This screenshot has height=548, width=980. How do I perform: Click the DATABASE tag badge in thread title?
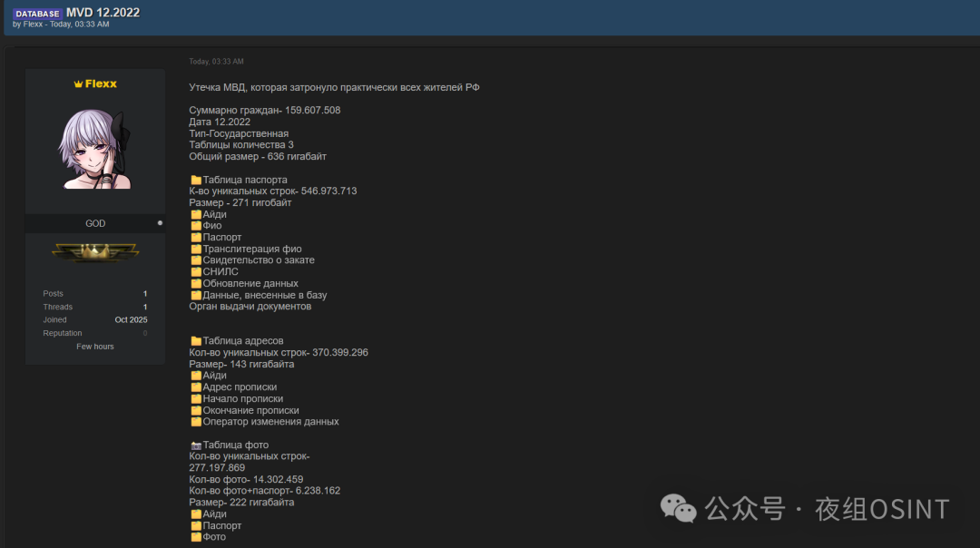pyautogui.click(x=37, y=14)
